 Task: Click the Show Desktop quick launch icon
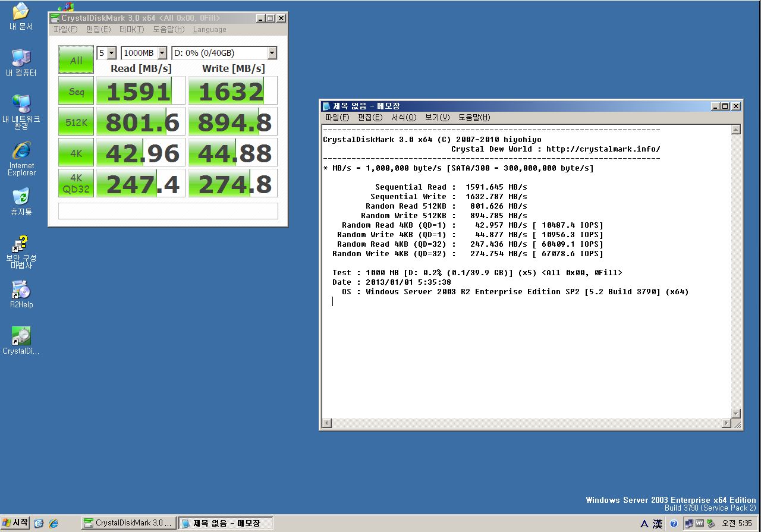[x=39, y=523]
